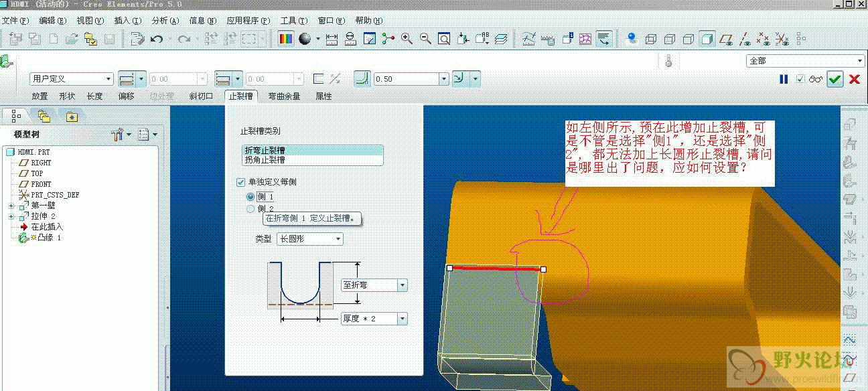Expand the 第一壁 tree node
The width and height of the screenshot is (868, 391).
(11, 206)
